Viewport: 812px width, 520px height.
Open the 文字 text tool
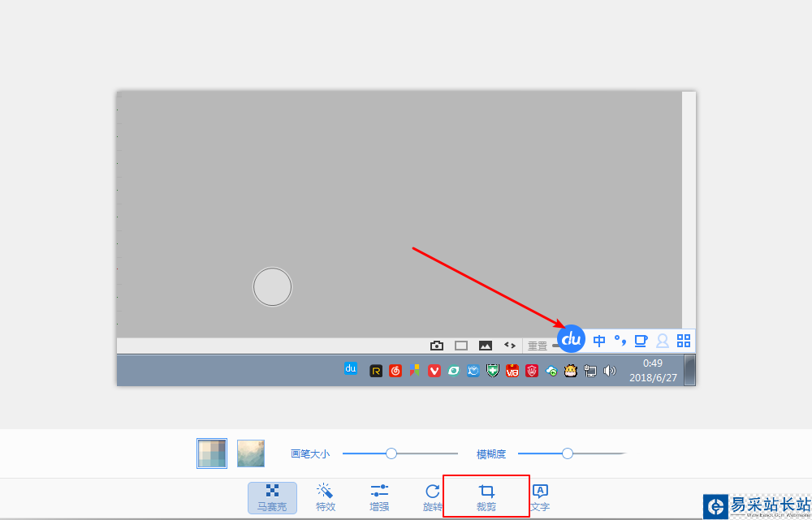(x=540, y=498)
